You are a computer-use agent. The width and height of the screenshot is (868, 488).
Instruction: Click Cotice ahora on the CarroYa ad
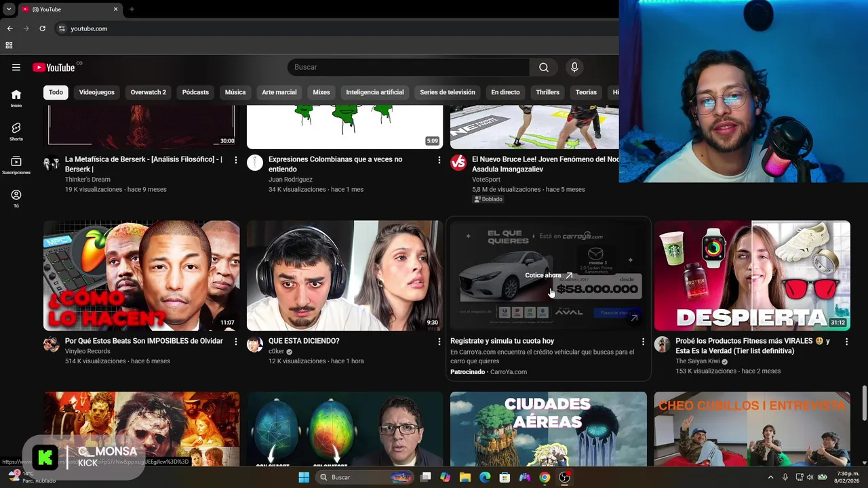click(549, 276)
